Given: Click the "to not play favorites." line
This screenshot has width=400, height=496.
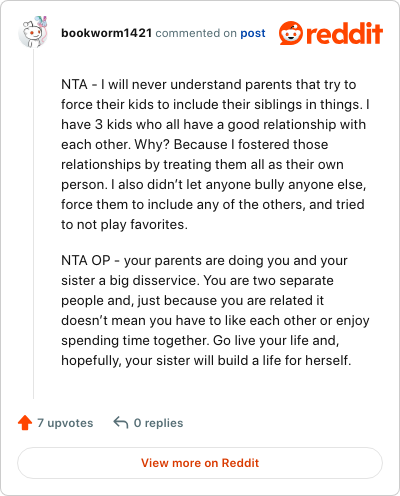Looking at the screenshot, I should (124, 224).
